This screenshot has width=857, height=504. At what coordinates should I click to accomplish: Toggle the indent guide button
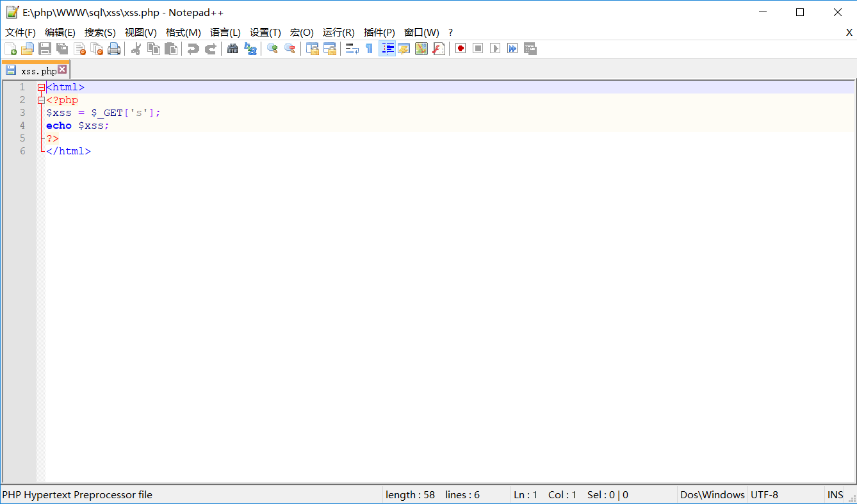click(x=387, y=49)
